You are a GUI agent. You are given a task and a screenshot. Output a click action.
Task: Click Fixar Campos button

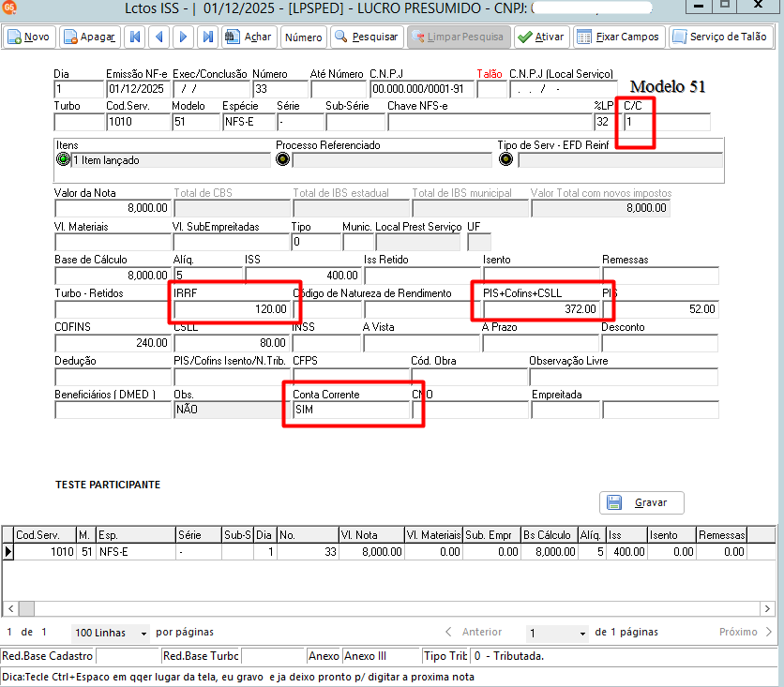pos(619,37)
